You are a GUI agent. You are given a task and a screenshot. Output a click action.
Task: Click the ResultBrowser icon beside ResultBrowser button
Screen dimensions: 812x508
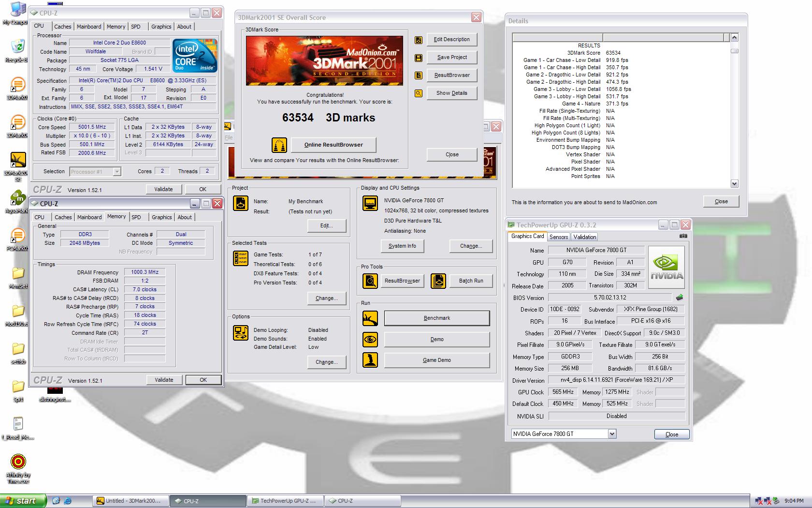point(419,75)
